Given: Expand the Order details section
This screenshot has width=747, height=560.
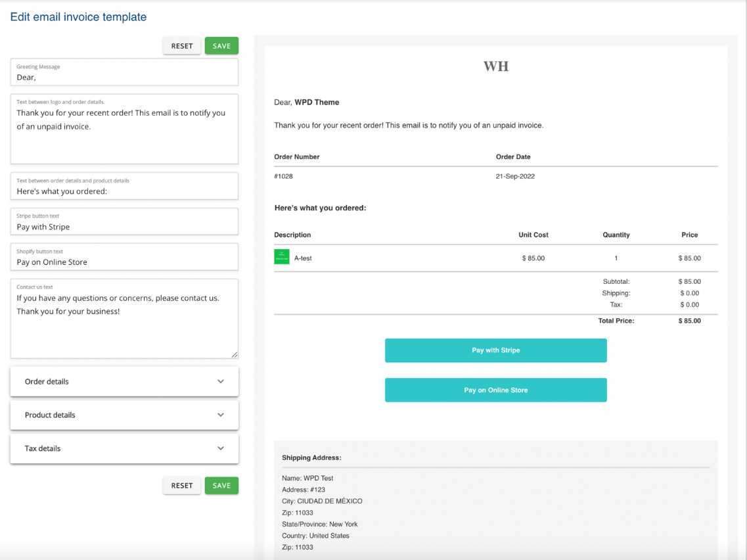Looking at the screenshot, I should (x=124, y=382).
